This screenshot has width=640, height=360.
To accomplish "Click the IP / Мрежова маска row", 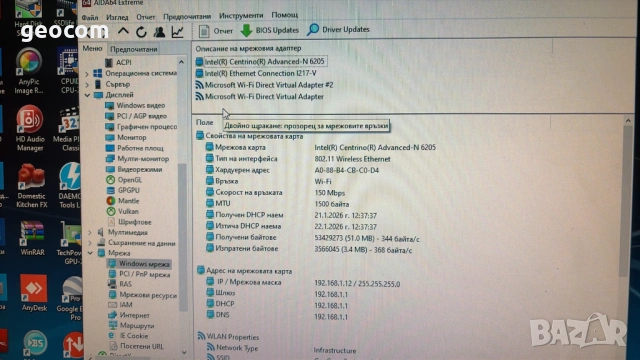I will pos(303,283).
